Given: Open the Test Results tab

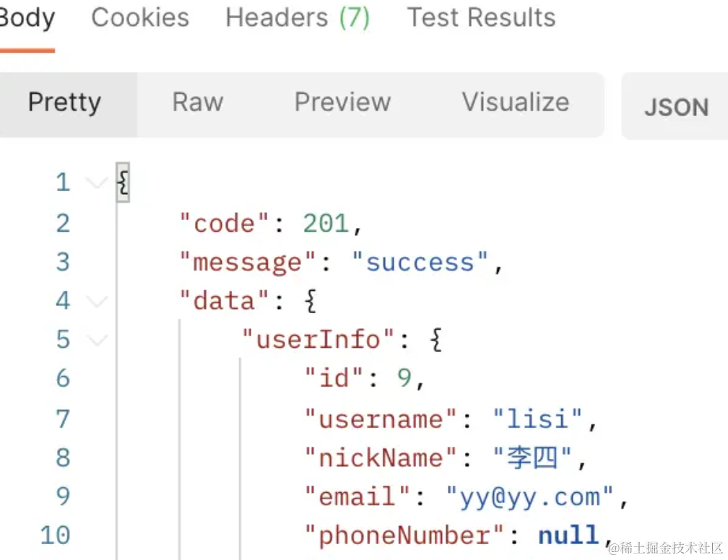Looking at the screenshot, I should click(x=482, y=18).
